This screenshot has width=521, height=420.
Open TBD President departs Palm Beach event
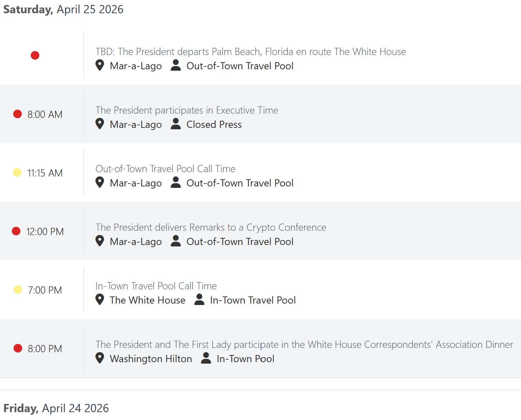coord(250,52)
